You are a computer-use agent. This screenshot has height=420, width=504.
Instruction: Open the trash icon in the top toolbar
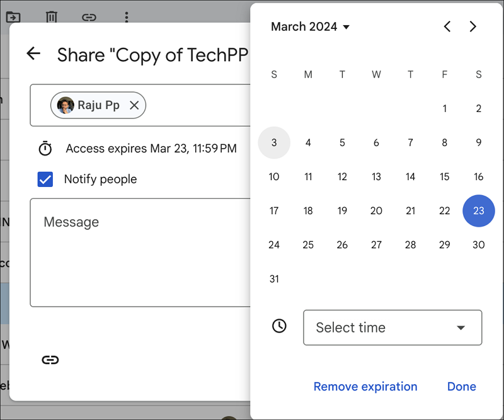pos(51,18)
